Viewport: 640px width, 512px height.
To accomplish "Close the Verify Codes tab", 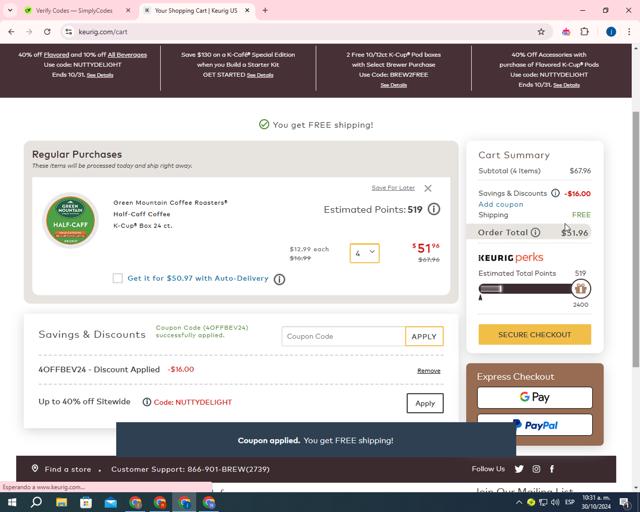I will coord(128,11).
